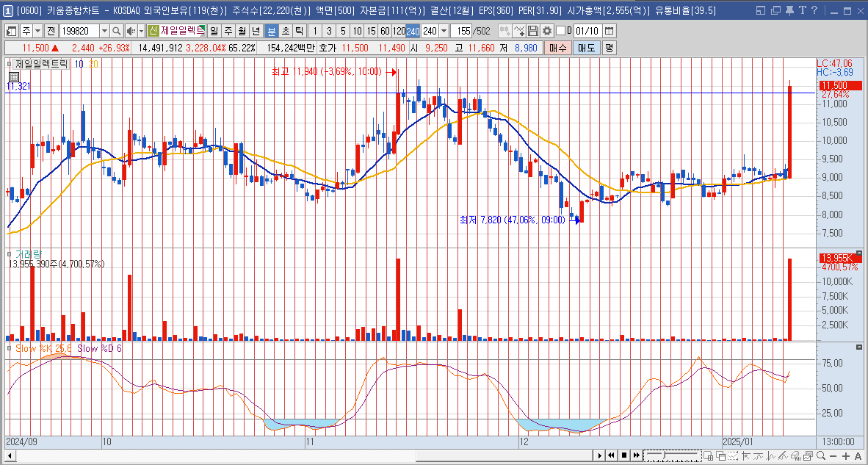The width and height of the screenshot is (868, 465).
Task: Click the 거래량 volume panel label
Action: coord(28,255)
